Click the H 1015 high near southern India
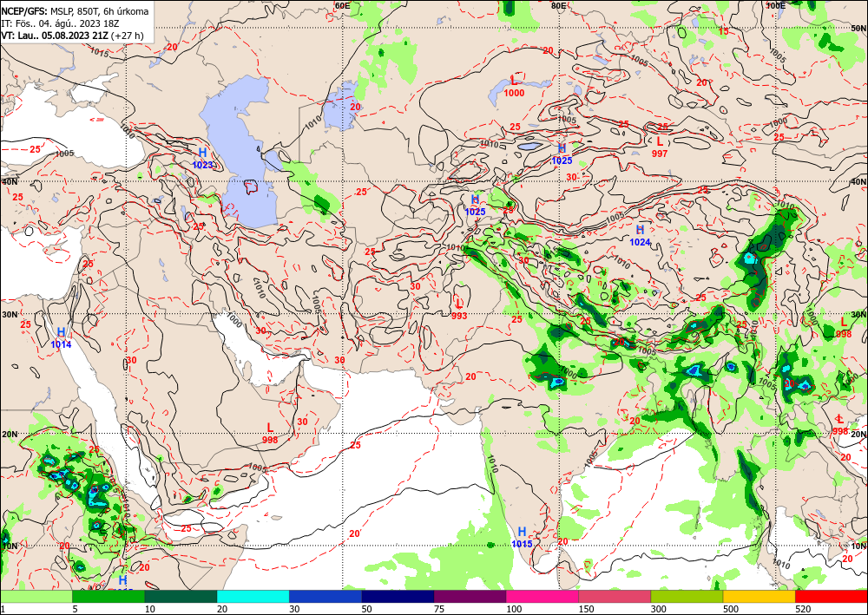 coord(522,537)
